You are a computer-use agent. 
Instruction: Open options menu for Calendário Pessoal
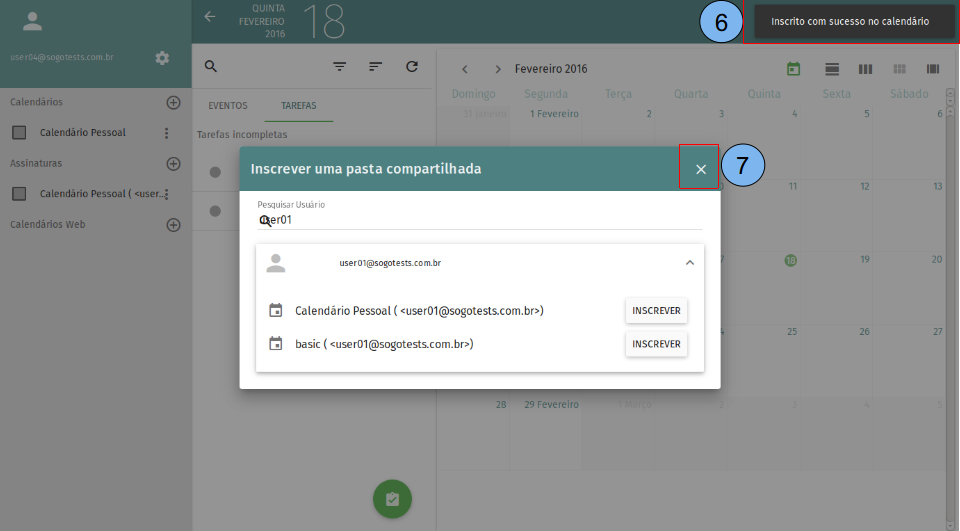coord(166,133)
